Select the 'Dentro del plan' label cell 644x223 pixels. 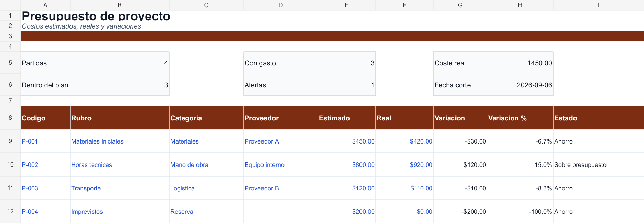[x=45, y=85]
